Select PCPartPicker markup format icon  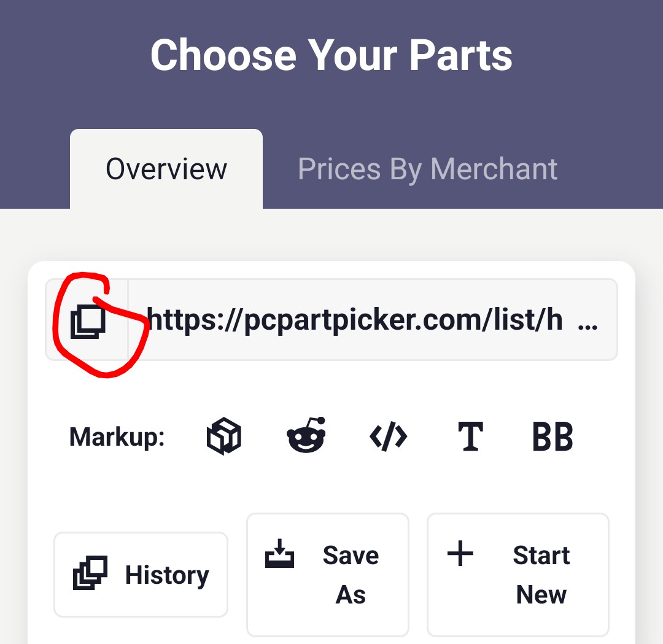[223, 436]
